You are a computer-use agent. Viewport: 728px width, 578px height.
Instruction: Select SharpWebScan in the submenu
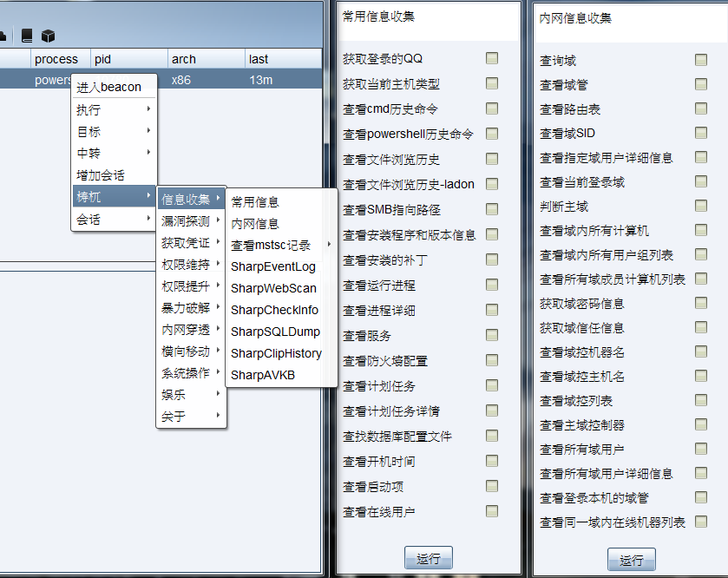coord(281,288)
